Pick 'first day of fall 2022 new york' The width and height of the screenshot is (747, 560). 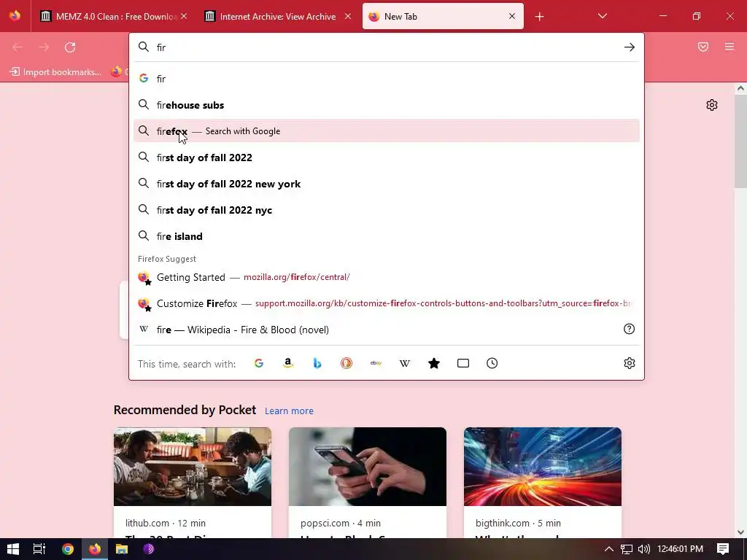coord(387,184)
